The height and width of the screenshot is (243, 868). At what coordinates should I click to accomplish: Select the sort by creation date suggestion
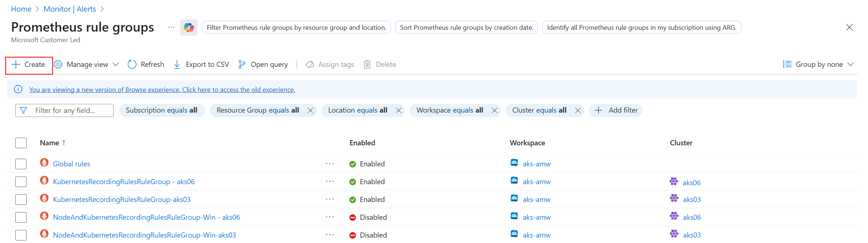tap(467, 28)
